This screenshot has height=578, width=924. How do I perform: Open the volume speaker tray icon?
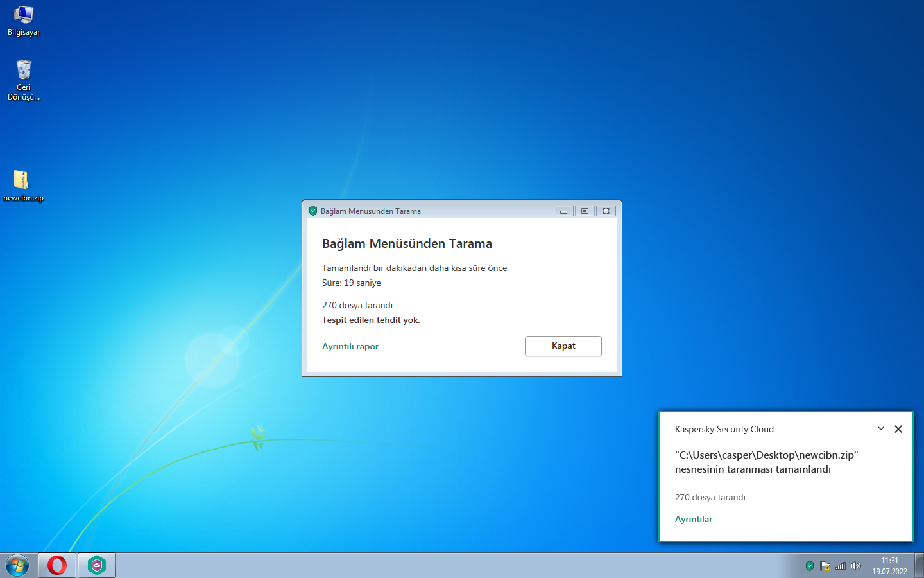[x=856, y=566]
